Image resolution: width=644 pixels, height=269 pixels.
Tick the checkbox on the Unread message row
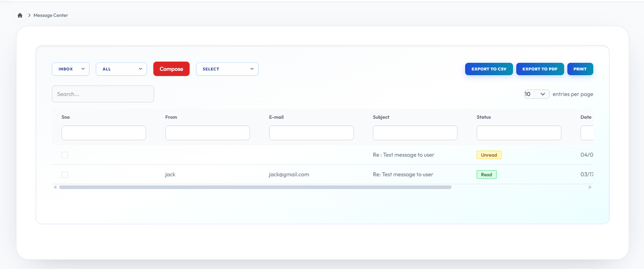pyautogui.click(x=65, y=155)
